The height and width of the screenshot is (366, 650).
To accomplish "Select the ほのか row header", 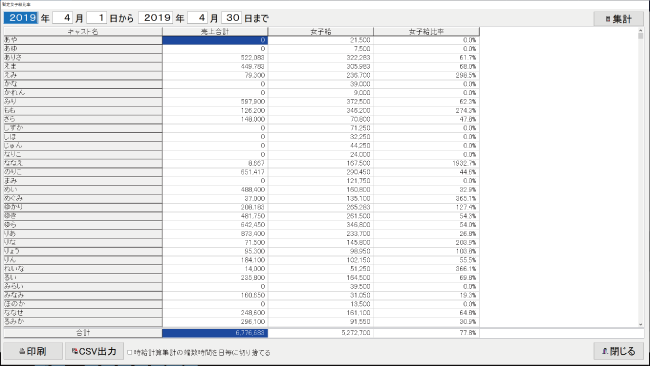I will tap(83, 304).
